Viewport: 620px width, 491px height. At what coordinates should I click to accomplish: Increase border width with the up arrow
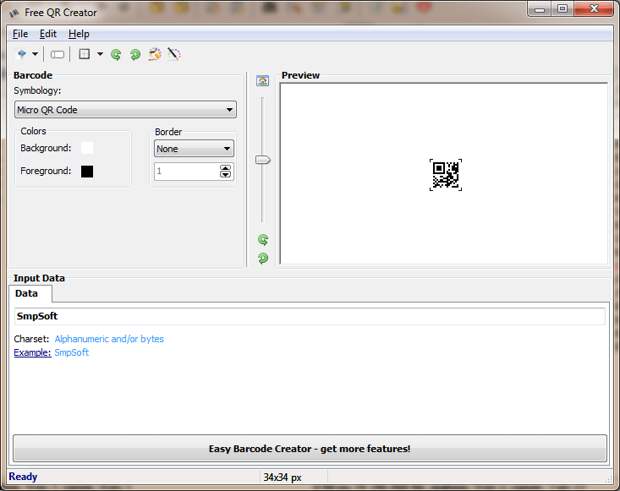pos(225,168)
